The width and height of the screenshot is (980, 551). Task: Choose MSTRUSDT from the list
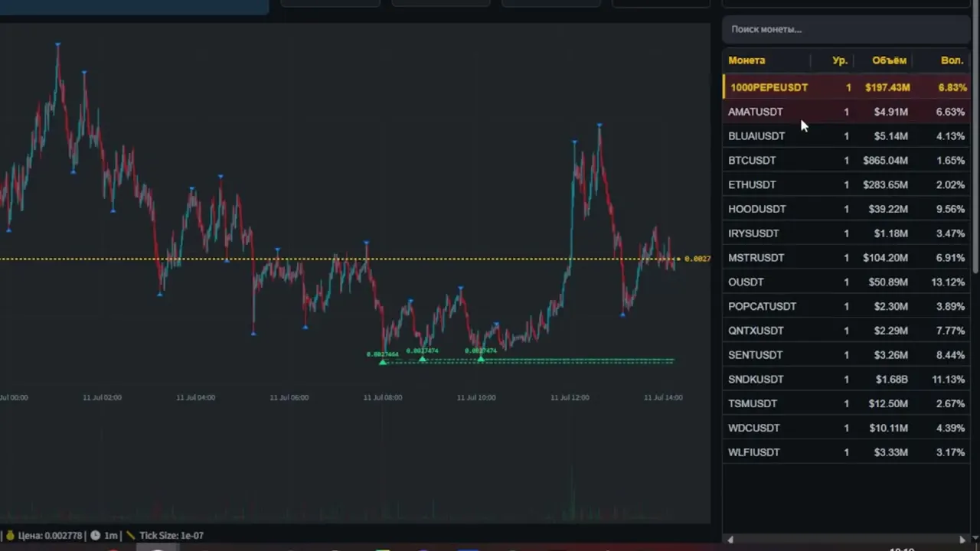(x=846, y=258)
